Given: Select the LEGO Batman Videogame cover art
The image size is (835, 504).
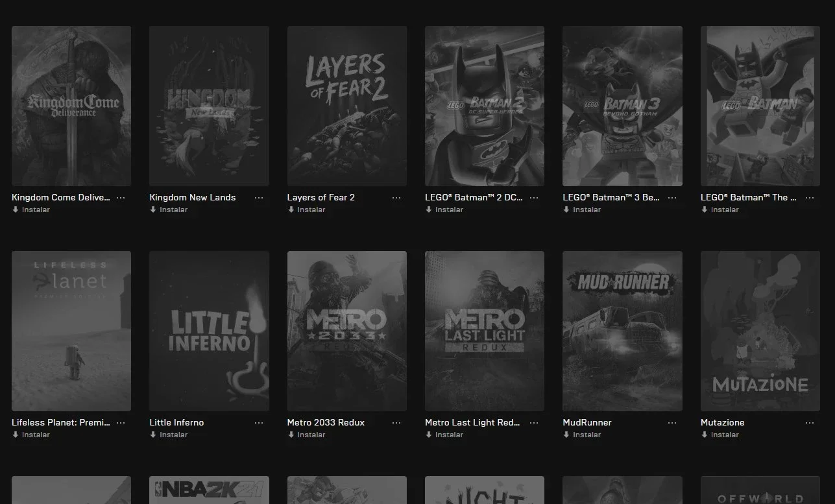Looking at the screenshot, I should click(760, 106).
